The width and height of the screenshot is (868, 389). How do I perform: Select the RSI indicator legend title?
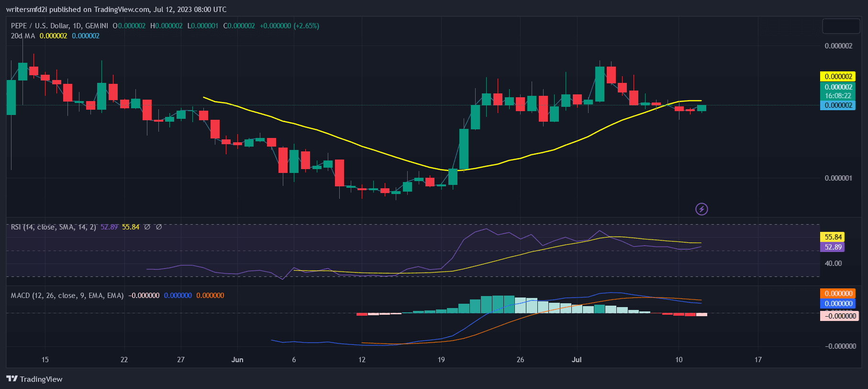[53, 227]
